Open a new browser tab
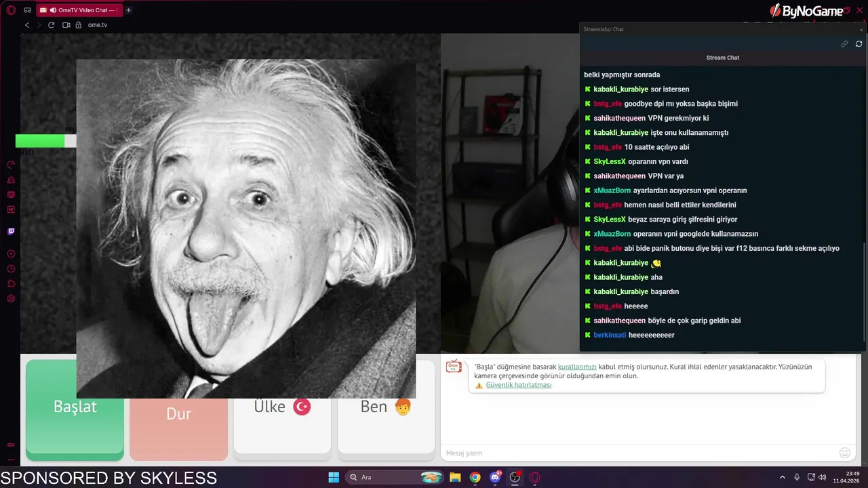Image resolution: width=868 pixels, height=488 pixels. click(x=128, y=10)
